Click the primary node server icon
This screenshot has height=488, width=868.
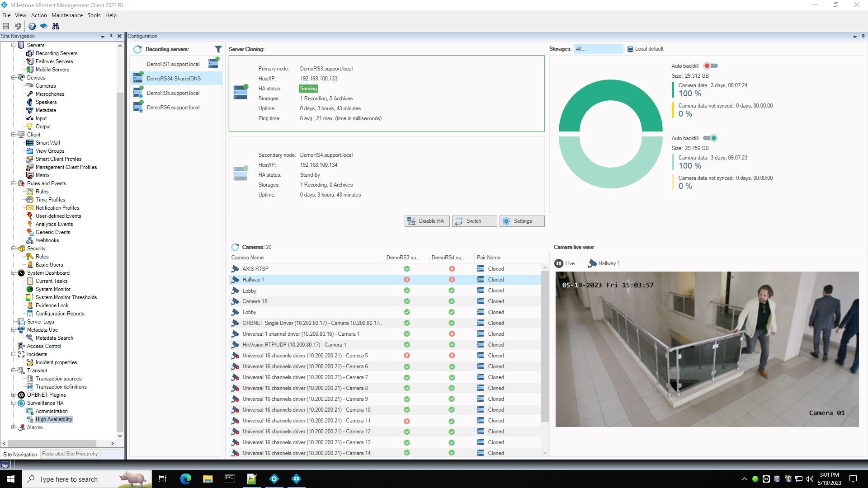point(241,92)
